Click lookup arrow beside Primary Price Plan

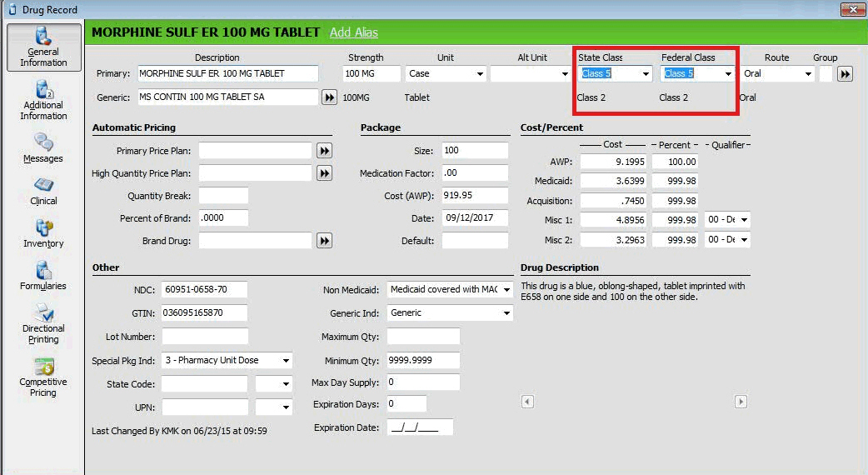325,151
